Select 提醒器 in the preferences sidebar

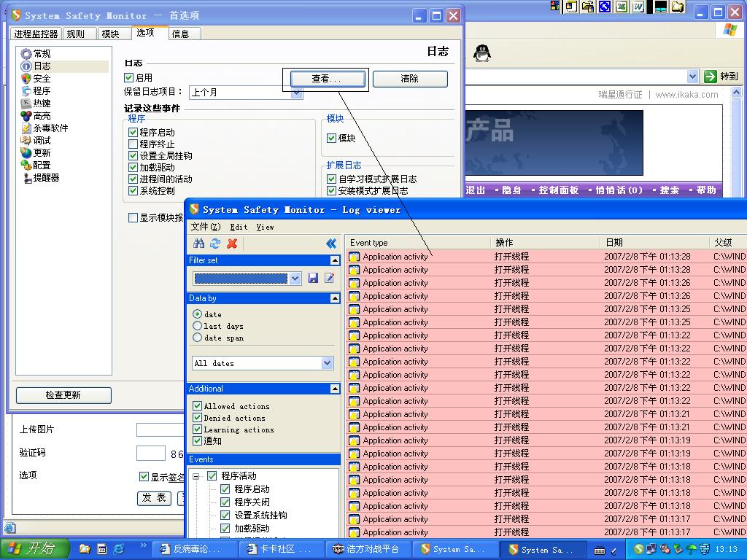click(x=41, y=178)
